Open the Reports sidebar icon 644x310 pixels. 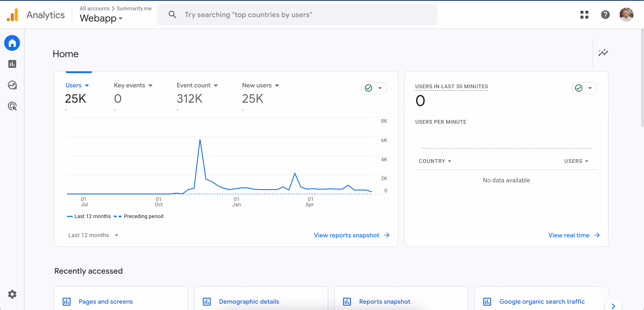12,64
